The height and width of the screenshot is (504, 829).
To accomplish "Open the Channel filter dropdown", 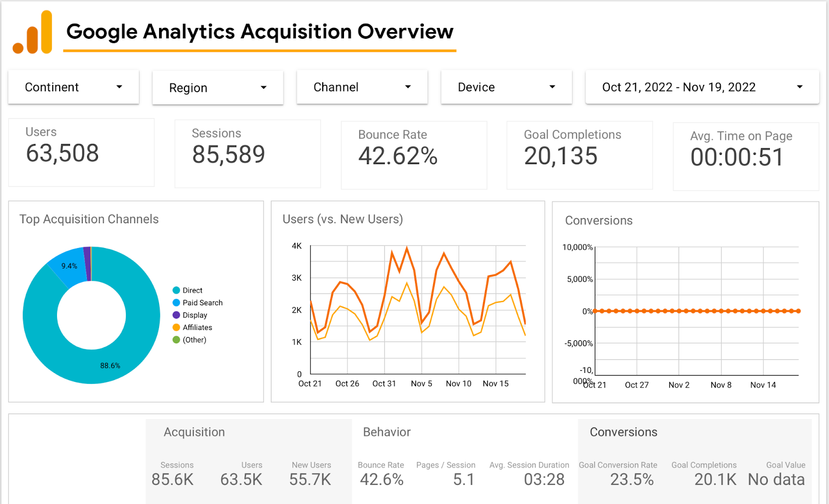I will coord(362,87).
